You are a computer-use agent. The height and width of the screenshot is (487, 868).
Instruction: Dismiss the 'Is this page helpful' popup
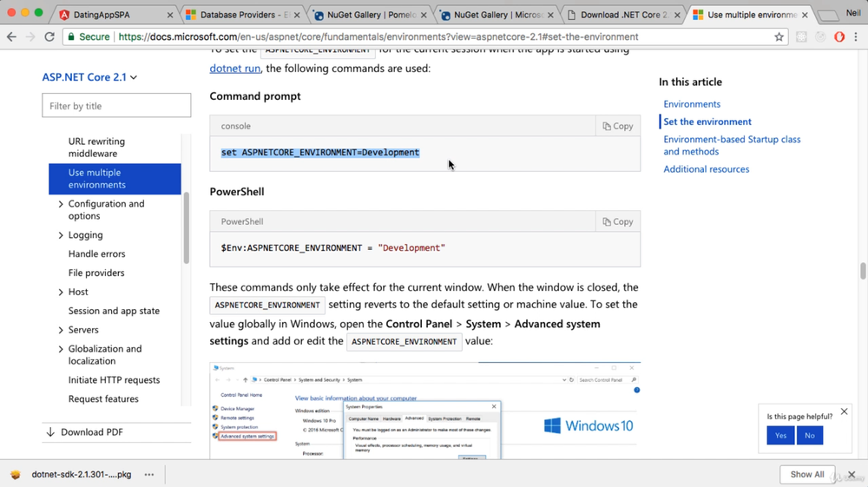844,411
